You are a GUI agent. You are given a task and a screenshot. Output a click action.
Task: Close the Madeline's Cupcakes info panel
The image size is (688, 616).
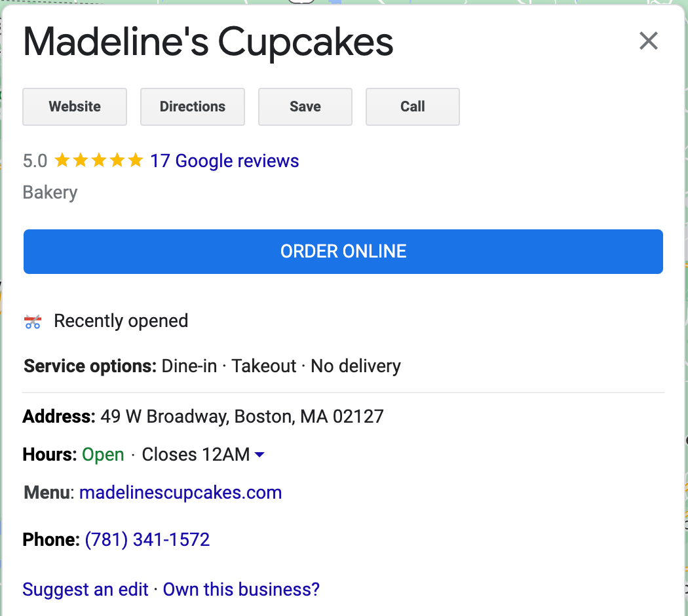click(648, 41)
